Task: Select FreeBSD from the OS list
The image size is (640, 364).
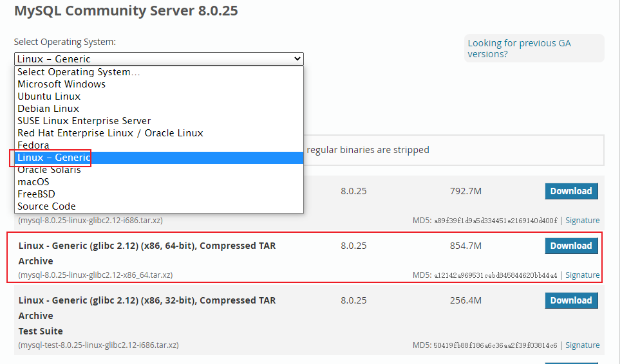Action: click(x=159, y=194)
